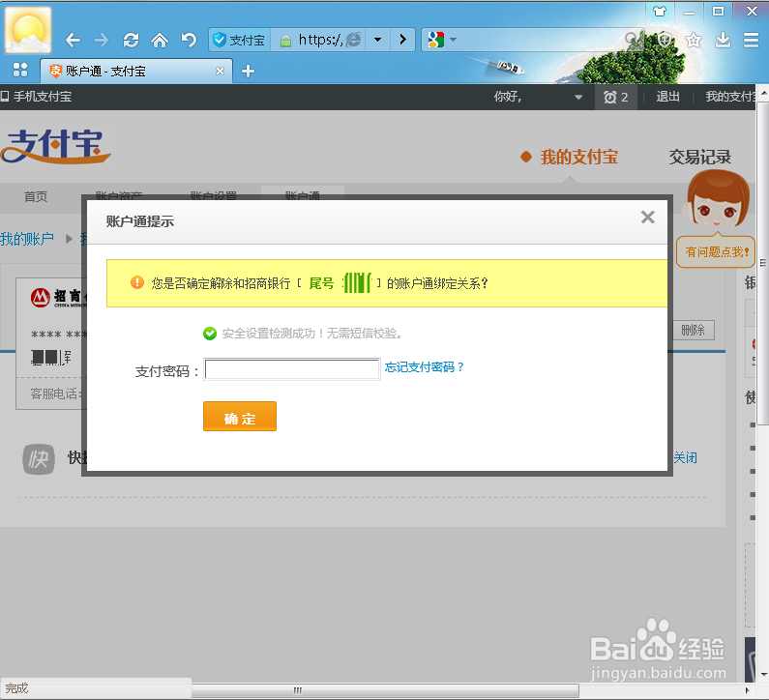Viewport: 769px width, 700px height.
Task: Expand the address bar dropdown arrow
Action: [377, 40]
